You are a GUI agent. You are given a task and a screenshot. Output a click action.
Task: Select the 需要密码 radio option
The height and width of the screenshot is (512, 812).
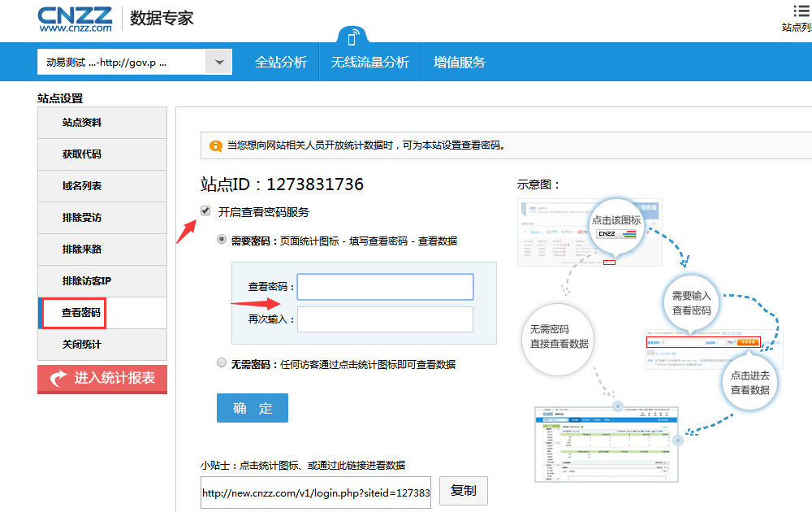(x=222, y=240)
